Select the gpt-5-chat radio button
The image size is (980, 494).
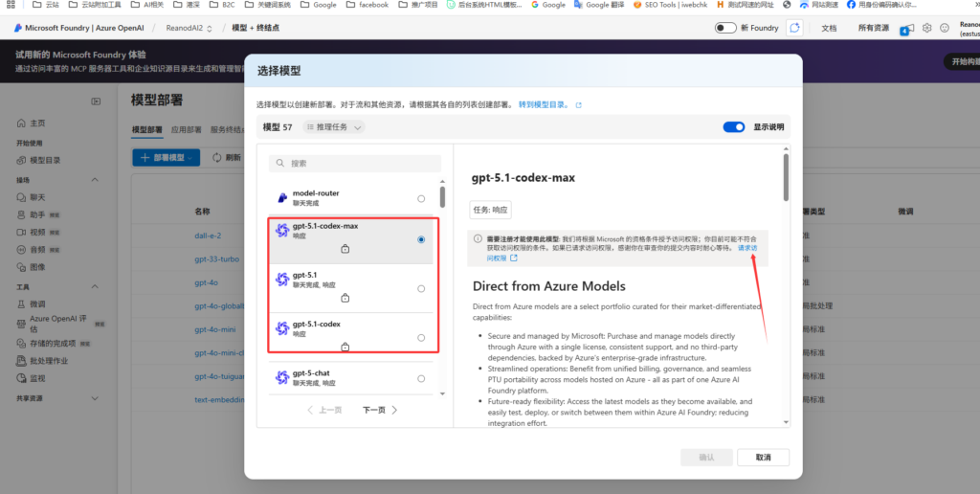point(421,378)
